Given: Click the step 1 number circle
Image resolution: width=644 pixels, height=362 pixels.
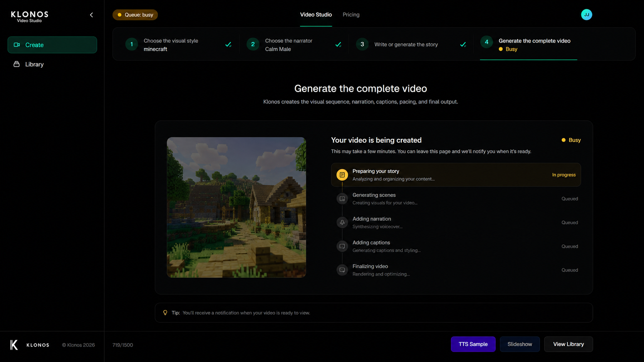Looking at the screenshot, I should click(x=131, y=44).
